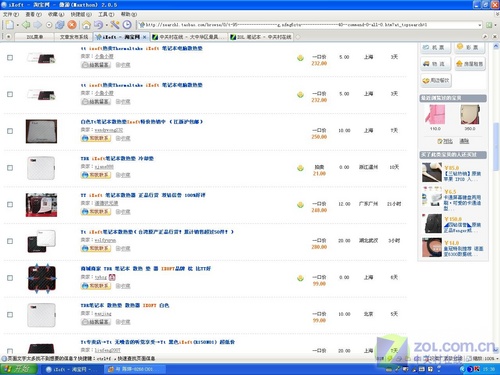The height and width of the screenshot is (375, 500).
Task: Tick checkbox for the 248.00 Guangzhou item
Action: (x=10, y=204)
